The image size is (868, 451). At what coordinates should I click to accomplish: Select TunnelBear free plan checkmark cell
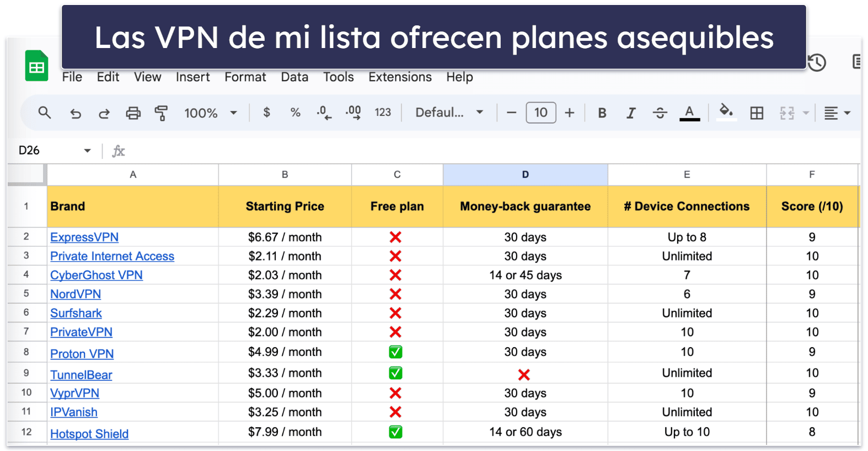pos(397,373)
